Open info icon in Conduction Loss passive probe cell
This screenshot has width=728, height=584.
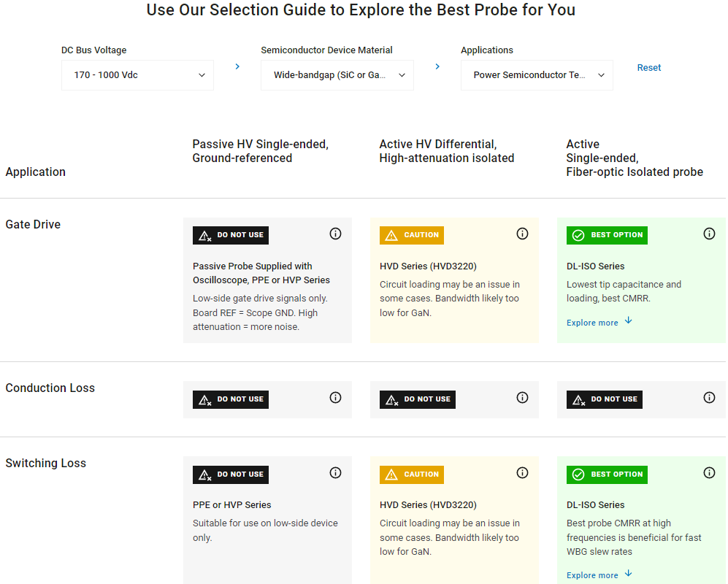[x=335, y=398]
